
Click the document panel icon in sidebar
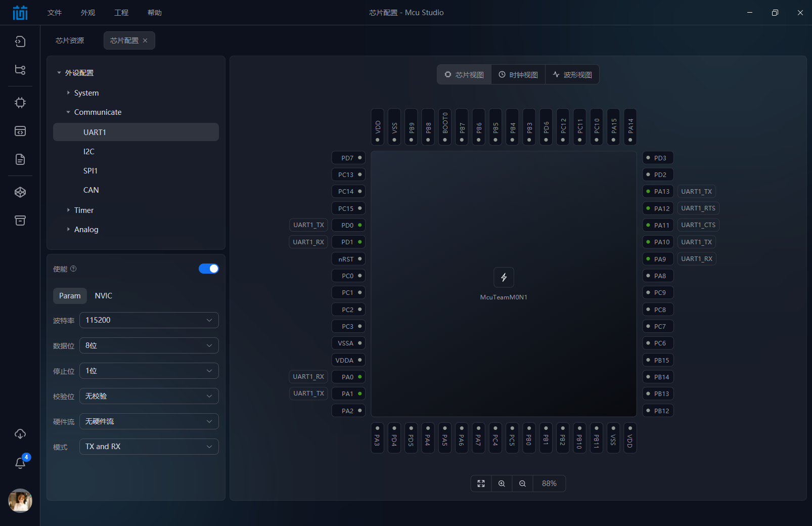20,159
